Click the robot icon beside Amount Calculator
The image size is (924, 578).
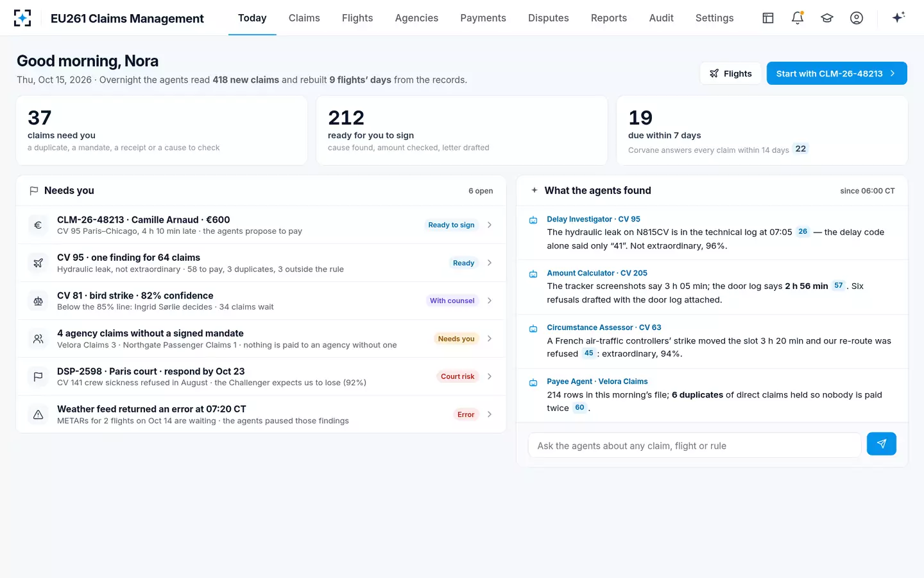click(533, 274)
